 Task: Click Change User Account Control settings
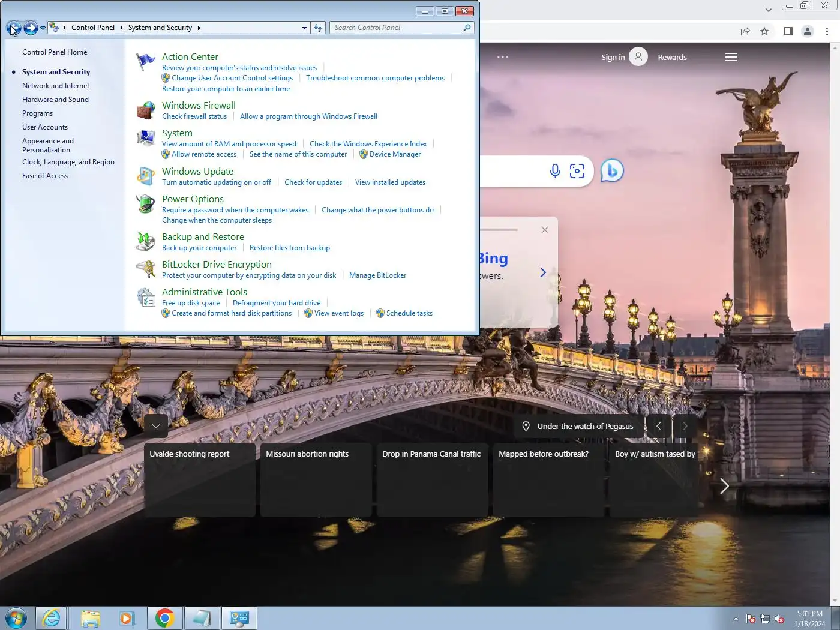pyautogui.click(x=232, y=78)
